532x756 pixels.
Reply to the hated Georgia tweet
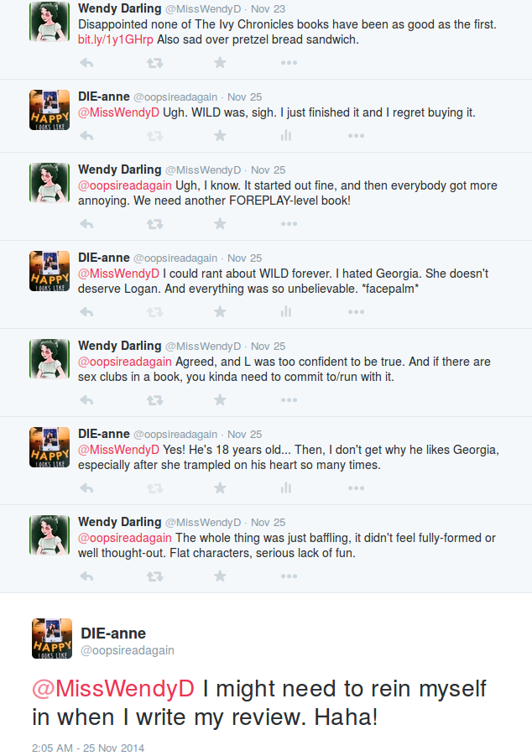pos(86,312)
